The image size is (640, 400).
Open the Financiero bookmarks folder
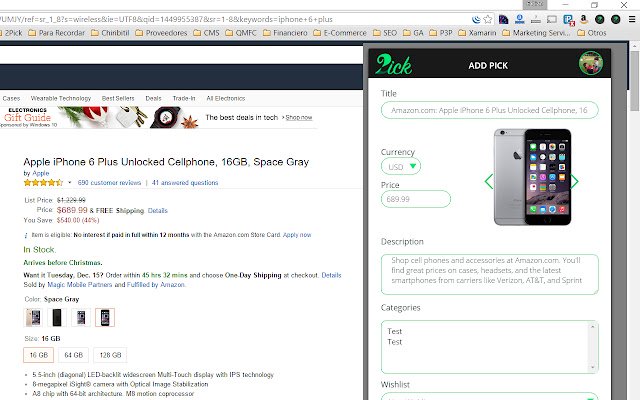tap(285, 33)
